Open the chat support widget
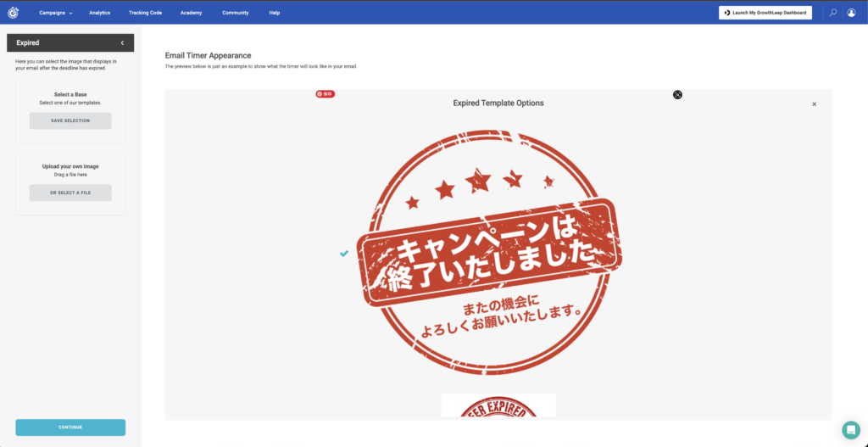Image resolution: width=868 pixels, height=447 pixels. tap(851, 430)
